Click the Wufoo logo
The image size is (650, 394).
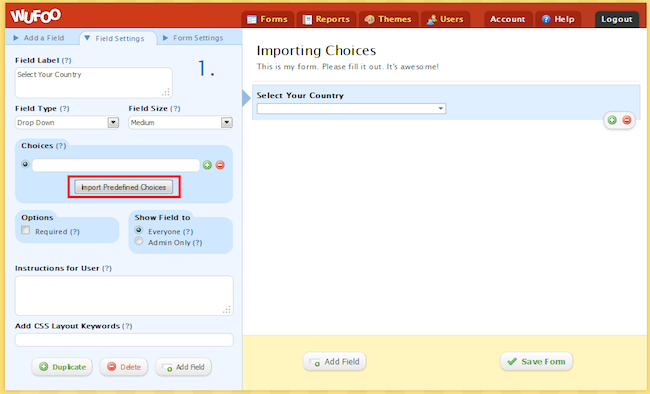[x=36, y=16]
